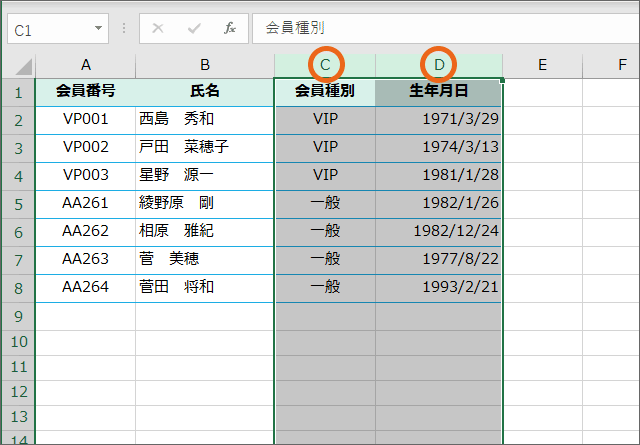The width and height of the screenshot is (640, 445).
Task: Click the 氏名 header cell
Action: (x=205, y=93)
